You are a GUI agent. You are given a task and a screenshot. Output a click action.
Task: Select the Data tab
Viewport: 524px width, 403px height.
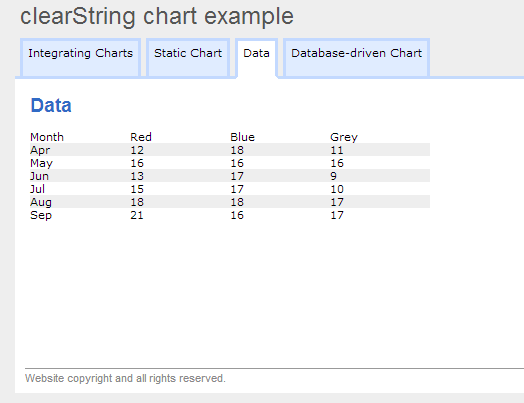pyautogui.click(x=256, y=58)
